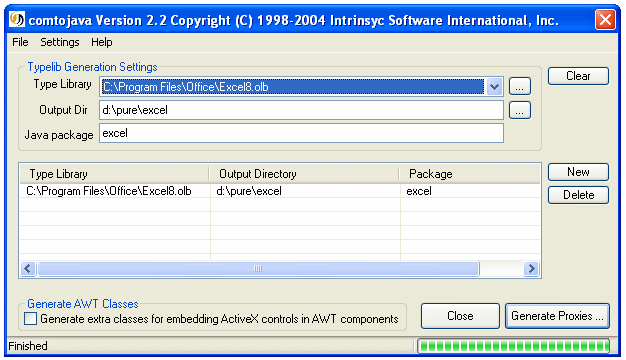Click Generate Proxies button
This screenshot has height=360, width=626.
click(557, 316)
